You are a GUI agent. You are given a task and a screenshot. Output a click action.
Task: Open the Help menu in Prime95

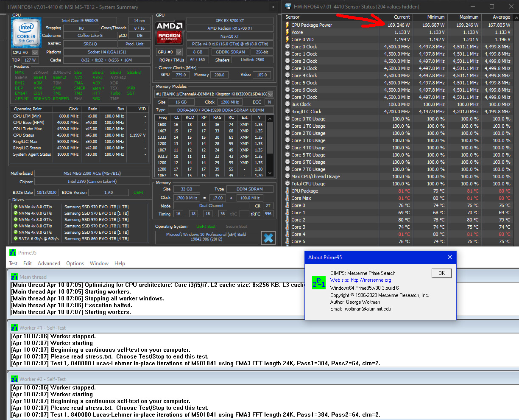[x=120, y=263]
